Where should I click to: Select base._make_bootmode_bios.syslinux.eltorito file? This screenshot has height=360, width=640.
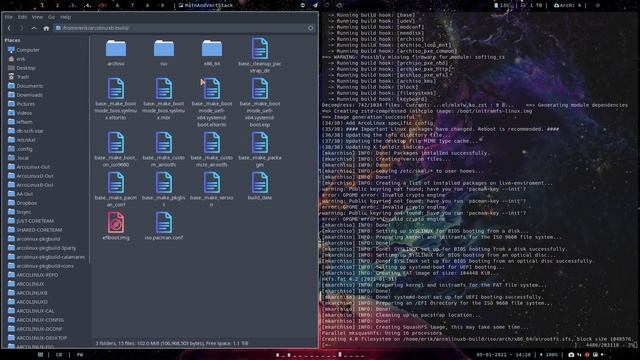pos(116,99)
